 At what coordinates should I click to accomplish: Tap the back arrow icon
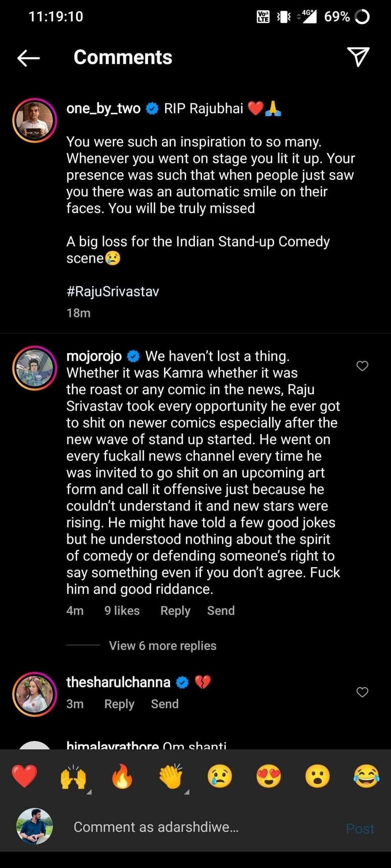(x=28, y=58)
